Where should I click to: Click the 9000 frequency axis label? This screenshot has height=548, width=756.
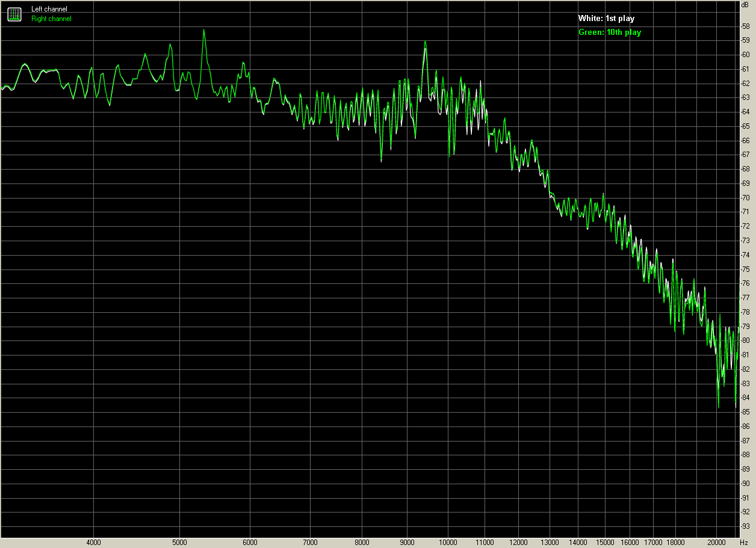(x=407, y=543)
